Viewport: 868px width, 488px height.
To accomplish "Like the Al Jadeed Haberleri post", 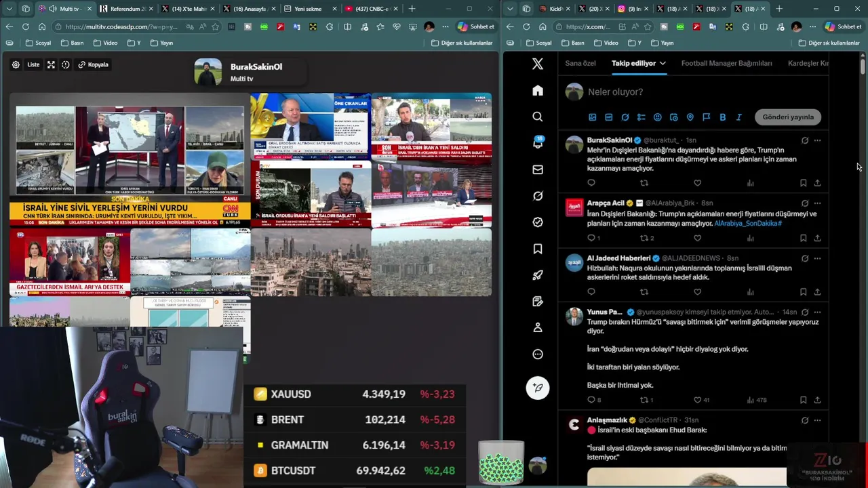I will coord(697,292).
